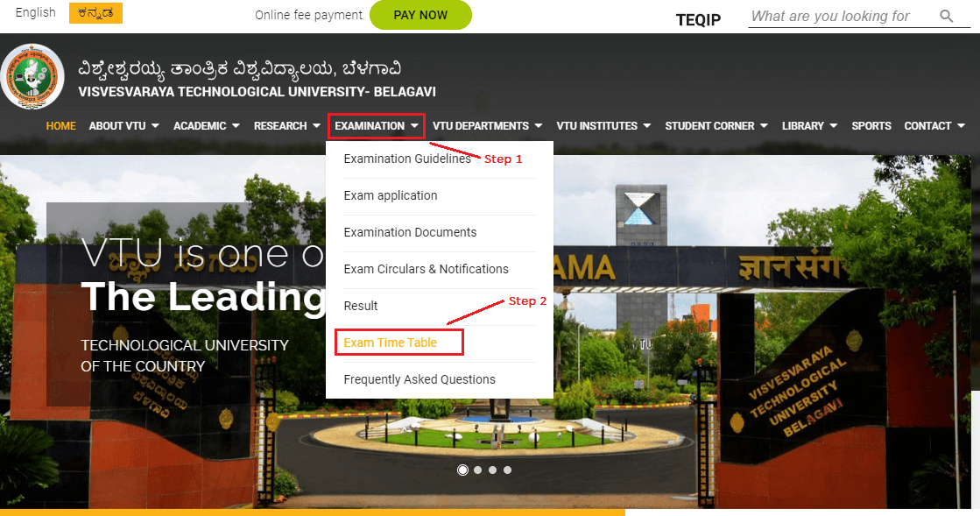
Task: Open Exam Circulars & Notifications entry
Action: point(427,269)
